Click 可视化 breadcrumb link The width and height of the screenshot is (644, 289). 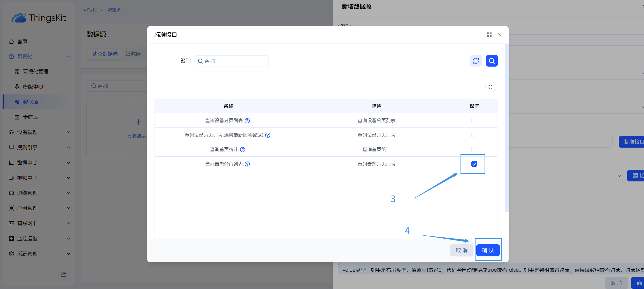click(90, 10)
